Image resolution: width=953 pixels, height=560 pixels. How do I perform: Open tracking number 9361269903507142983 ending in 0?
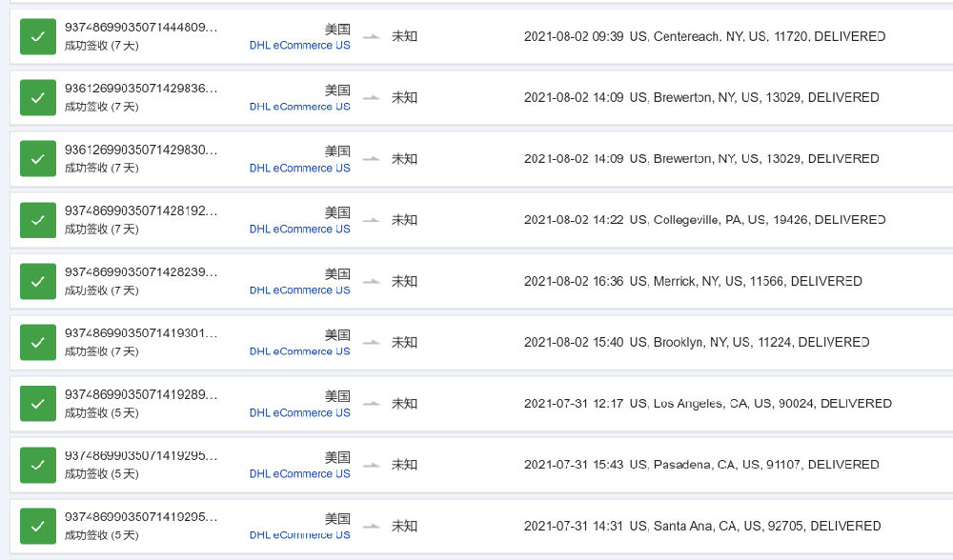point(141,150)
